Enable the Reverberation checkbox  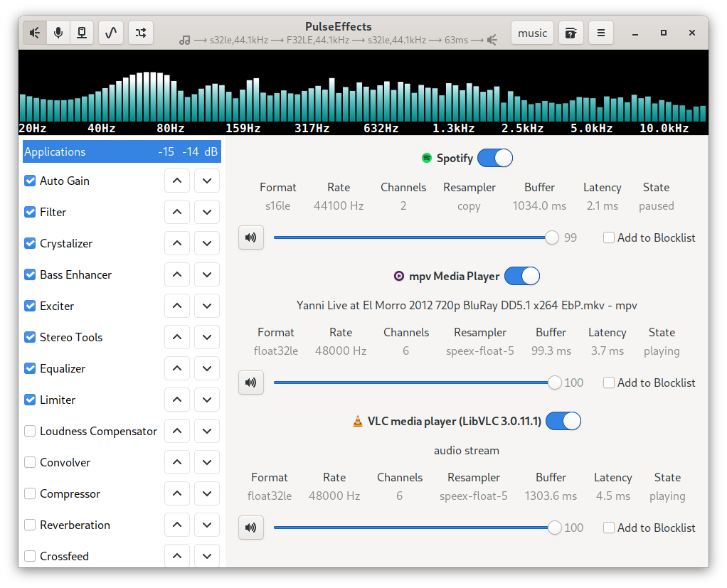tap(30, 525)
